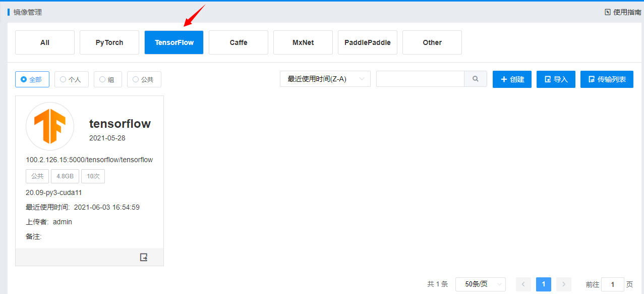Click the export icon on tensorflow card
Viewport: 644px width, 294px height.
[x=144, y=257]
